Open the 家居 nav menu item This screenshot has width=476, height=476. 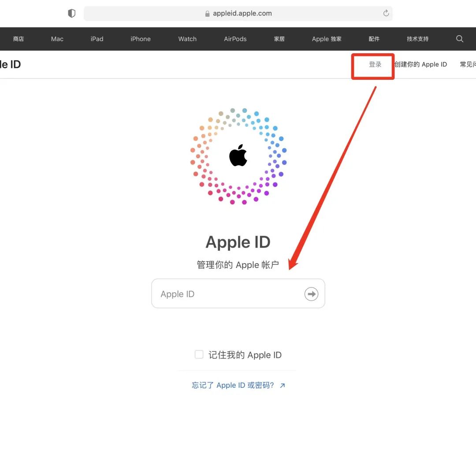point(279,39)
